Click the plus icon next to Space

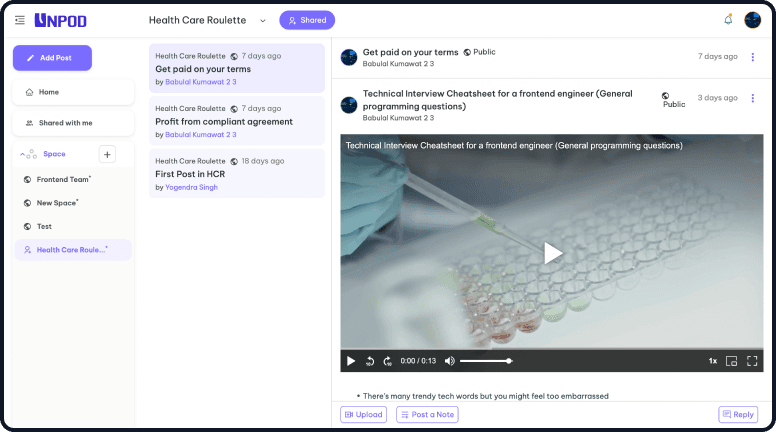108,154
